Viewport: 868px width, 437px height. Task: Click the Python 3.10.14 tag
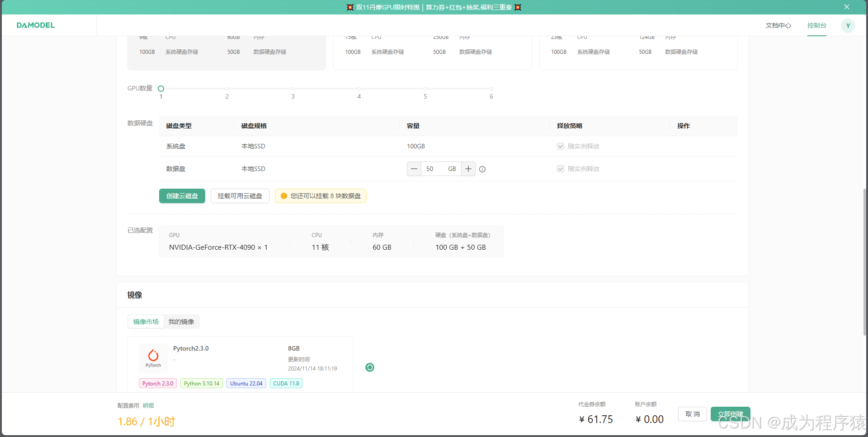[x=202, y=384]
